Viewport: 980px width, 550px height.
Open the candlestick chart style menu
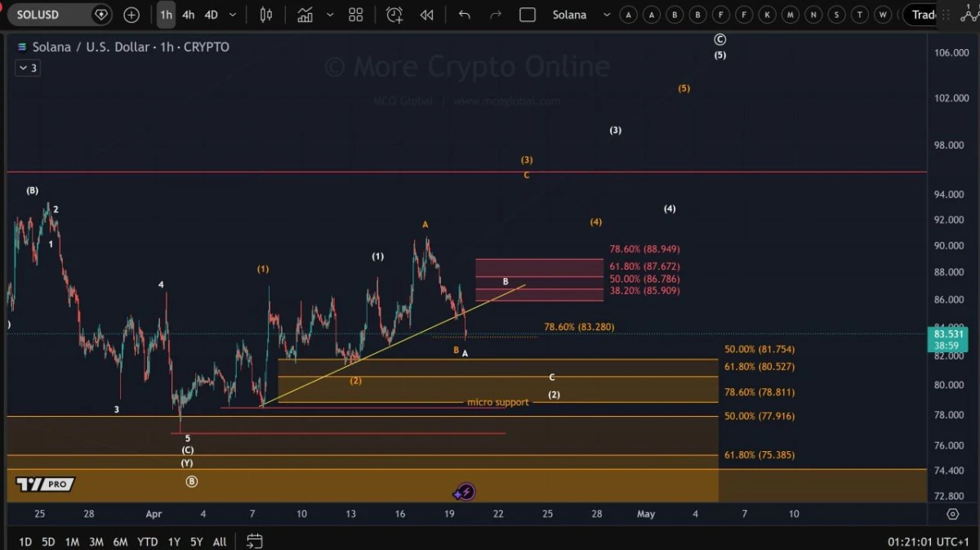click(x=266, y=15)
